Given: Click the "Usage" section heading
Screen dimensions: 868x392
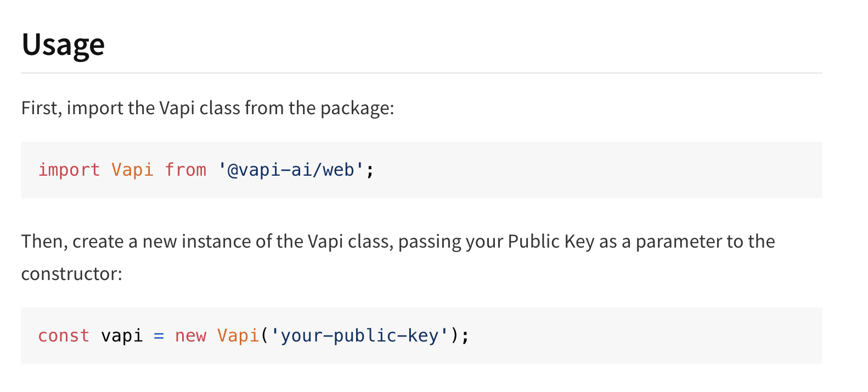Looking at the screenshot, I should click(63, 45).
